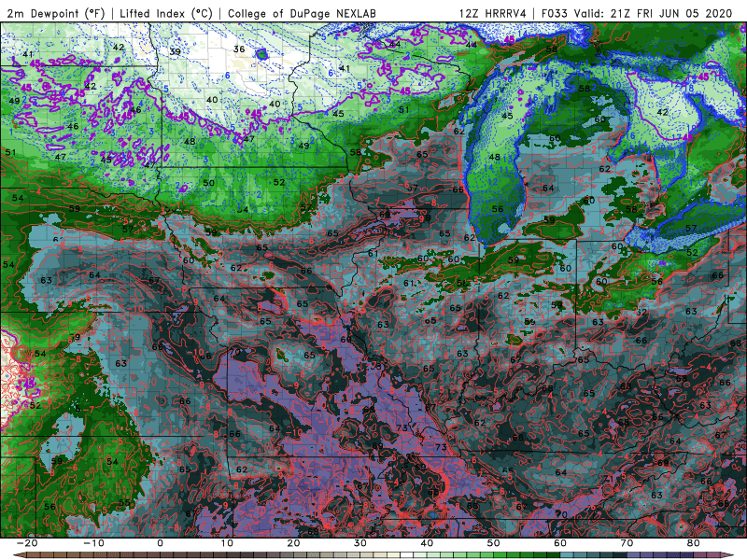Screen dimensions: 747x560
Task: Click the 20 tick label on the color scale
Action: [x=293, y=543]
